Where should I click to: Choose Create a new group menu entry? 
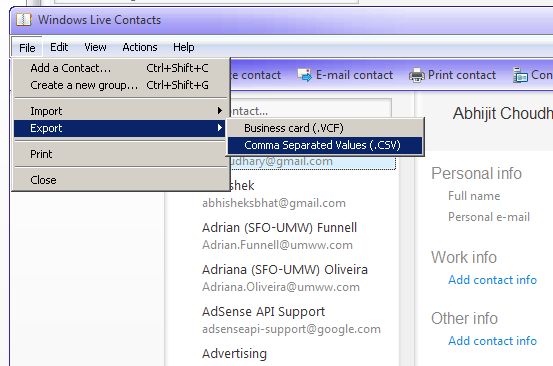(120, 85)
